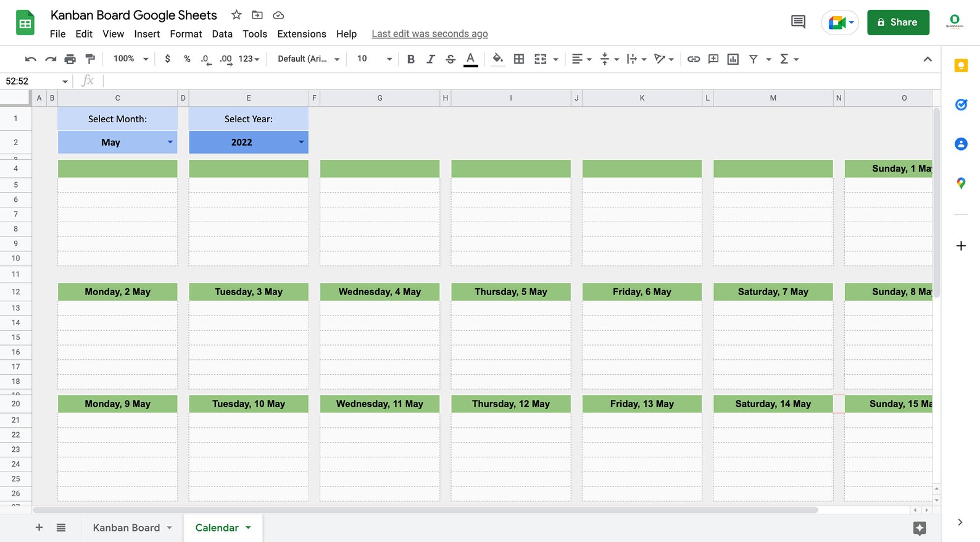Open the text color picker

point(470,59)
